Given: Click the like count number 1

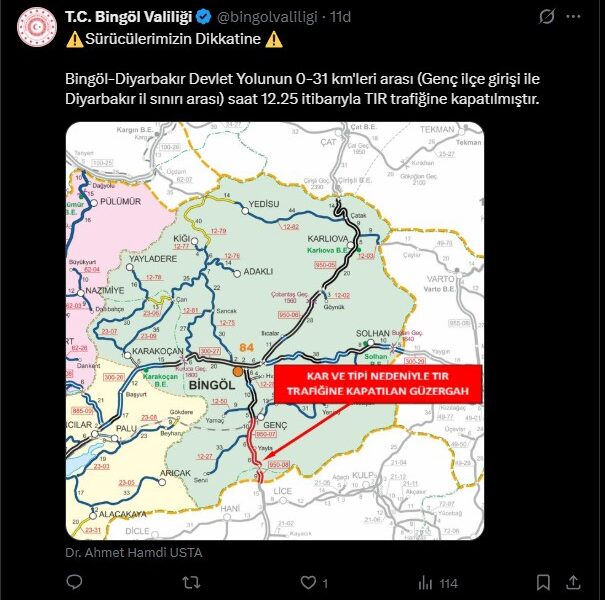Looking at the screenshot, I should (x=325, y=583).
